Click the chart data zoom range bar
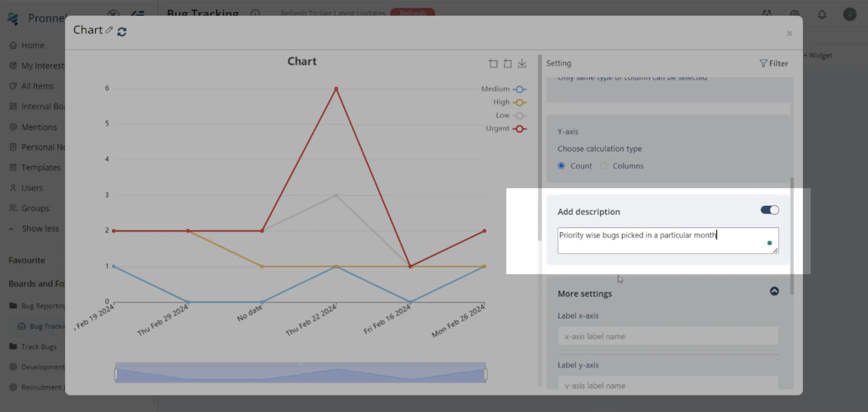 pyautogui.click(x=300, y=372)
